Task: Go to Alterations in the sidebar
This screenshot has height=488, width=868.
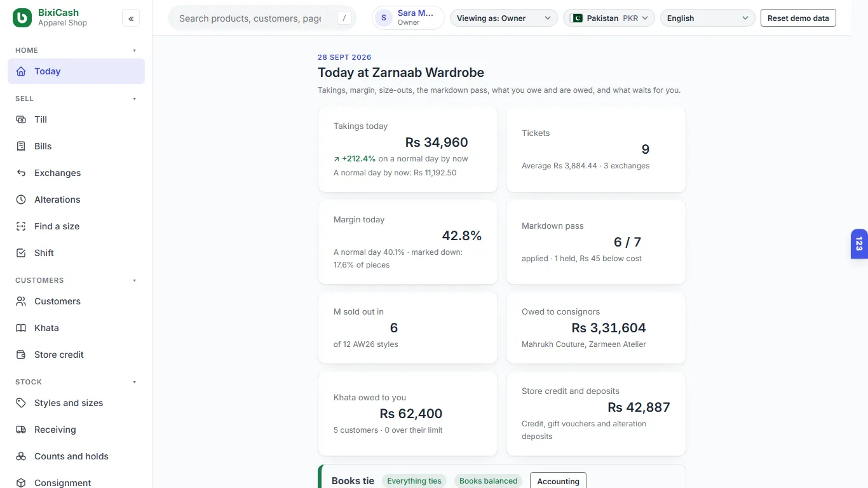Action: (x=76, y=200)
